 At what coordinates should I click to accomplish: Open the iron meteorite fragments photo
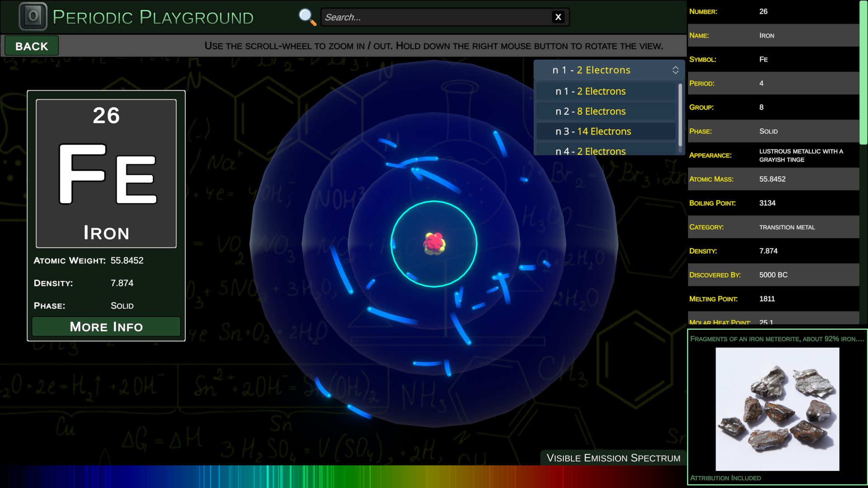point(777,409)
